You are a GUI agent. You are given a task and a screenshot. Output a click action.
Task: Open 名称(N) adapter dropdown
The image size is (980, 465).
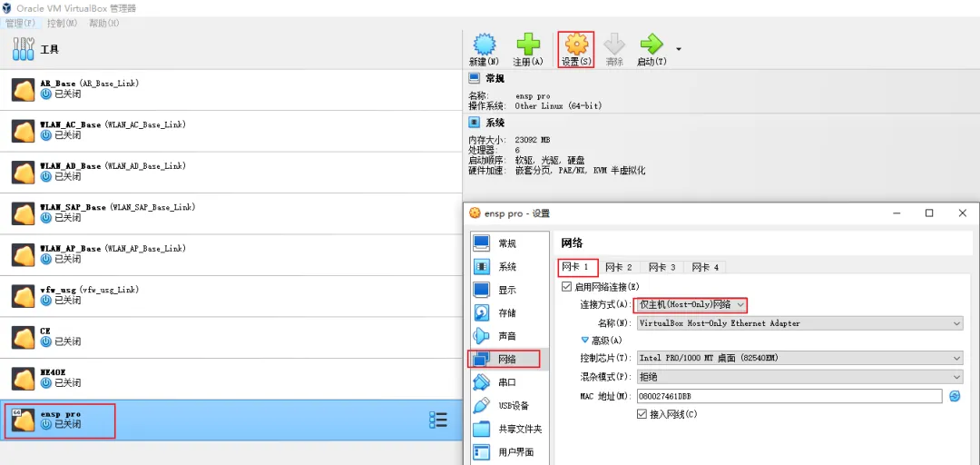click(799, 323)
